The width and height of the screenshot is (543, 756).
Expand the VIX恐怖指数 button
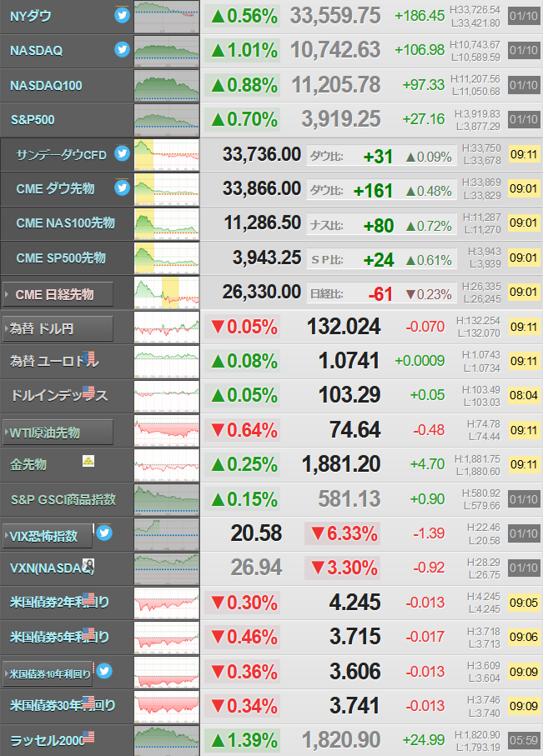tap(48, 536)
